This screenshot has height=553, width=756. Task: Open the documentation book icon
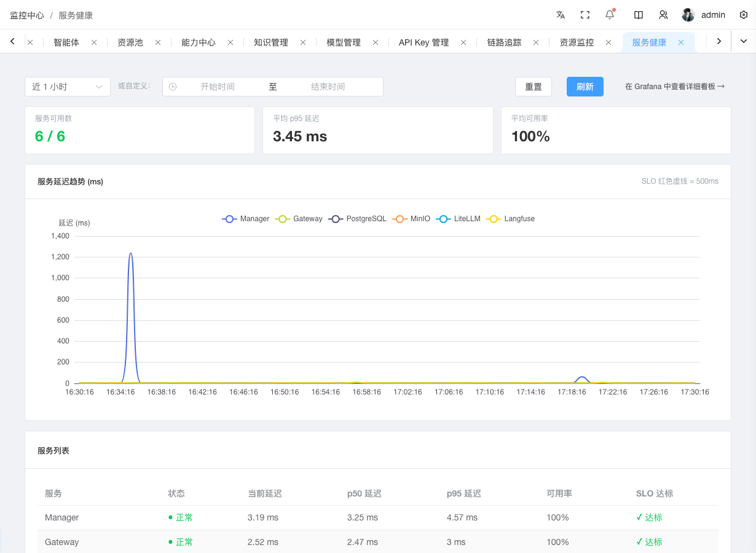(x=639, y=15)
